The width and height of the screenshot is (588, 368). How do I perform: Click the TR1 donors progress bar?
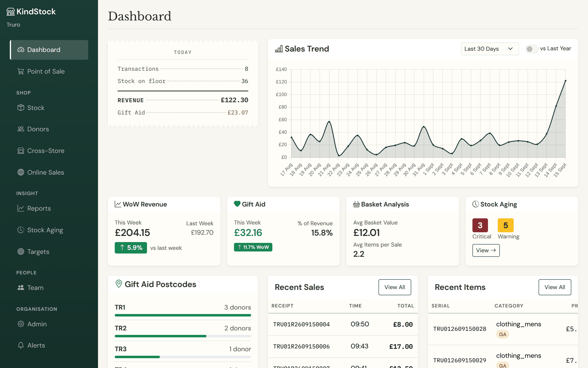pos(183,315)
